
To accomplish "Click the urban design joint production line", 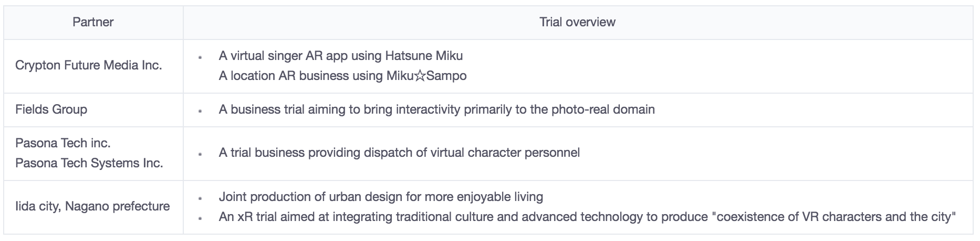I will pos(381,197).
